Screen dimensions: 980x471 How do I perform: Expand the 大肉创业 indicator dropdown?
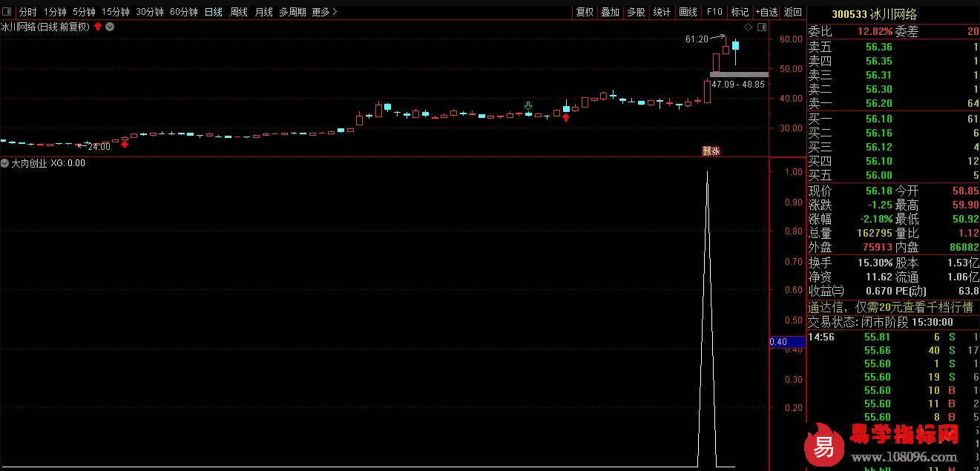click(5, 163)
